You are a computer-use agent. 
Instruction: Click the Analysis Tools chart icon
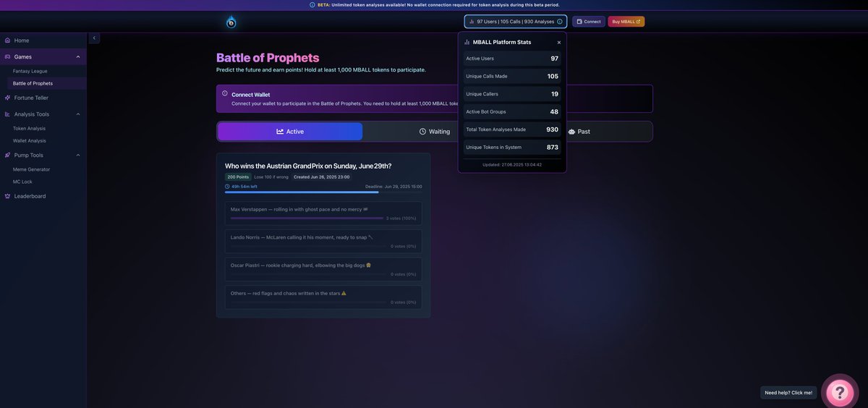[7, 114]
